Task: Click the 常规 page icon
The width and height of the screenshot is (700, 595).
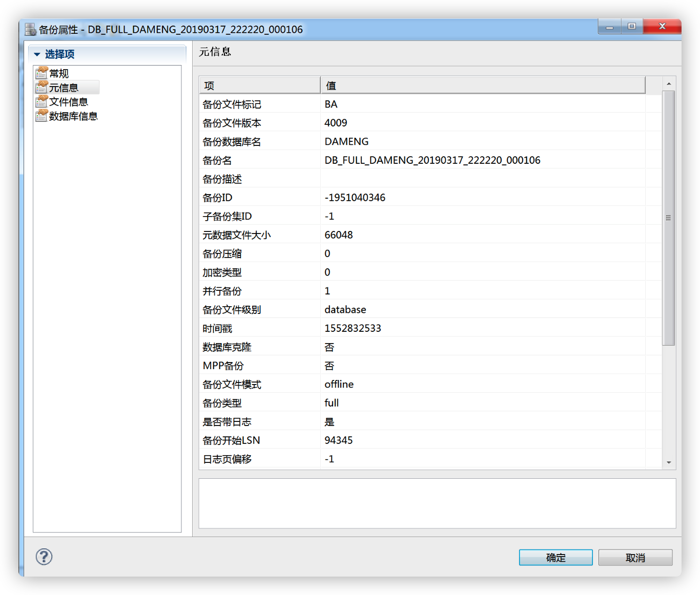Action: 42,73
